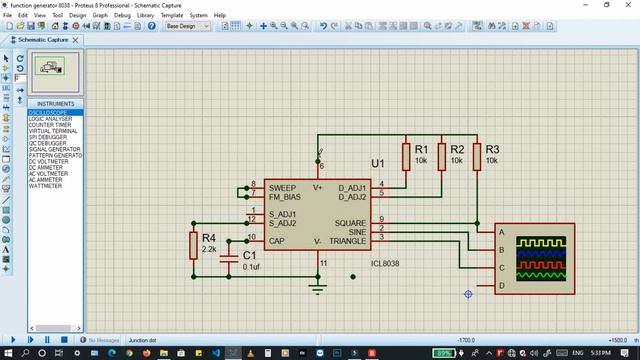Select PATTERN GENERATOR in instruments list
Image resolution: width=640 pixels, height=360 pixels.
[56, 155]
